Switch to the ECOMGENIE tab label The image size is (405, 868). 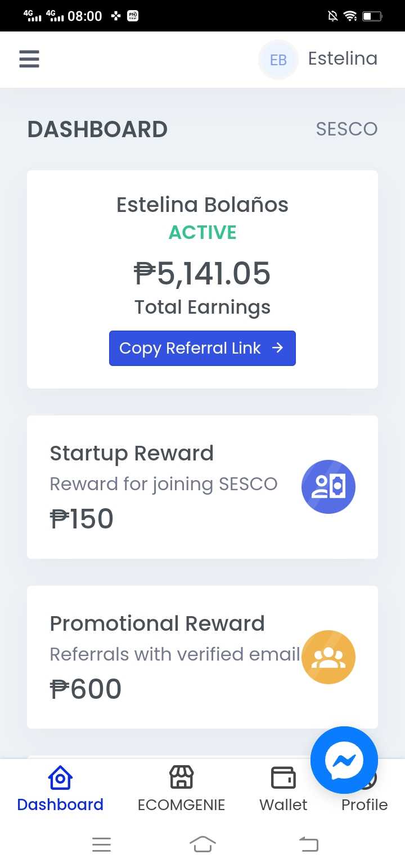181,805
